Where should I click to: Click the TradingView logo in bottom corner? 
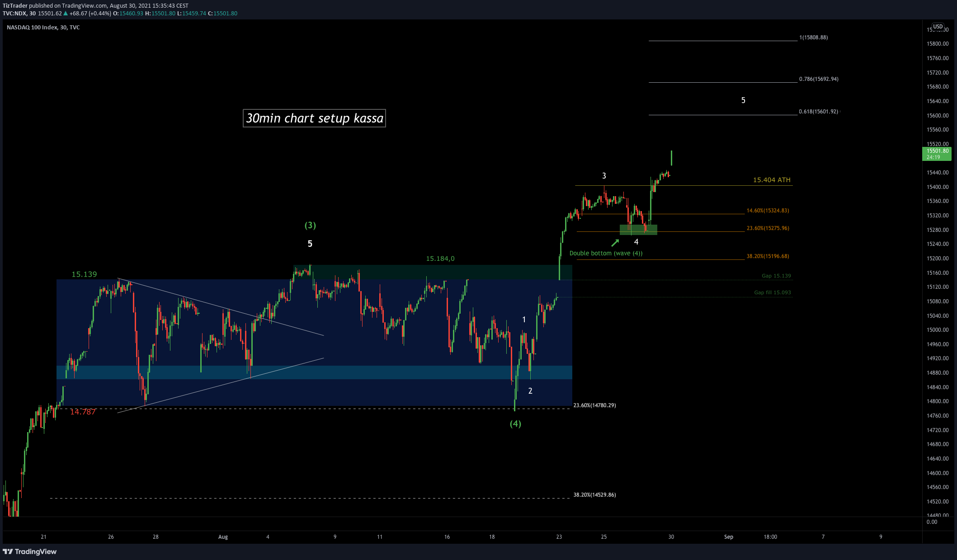click(30, 551)
